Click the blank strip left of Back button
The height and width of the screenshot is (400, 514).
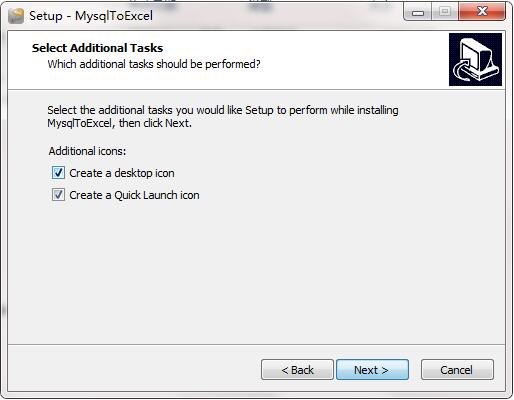coord(133,369)
